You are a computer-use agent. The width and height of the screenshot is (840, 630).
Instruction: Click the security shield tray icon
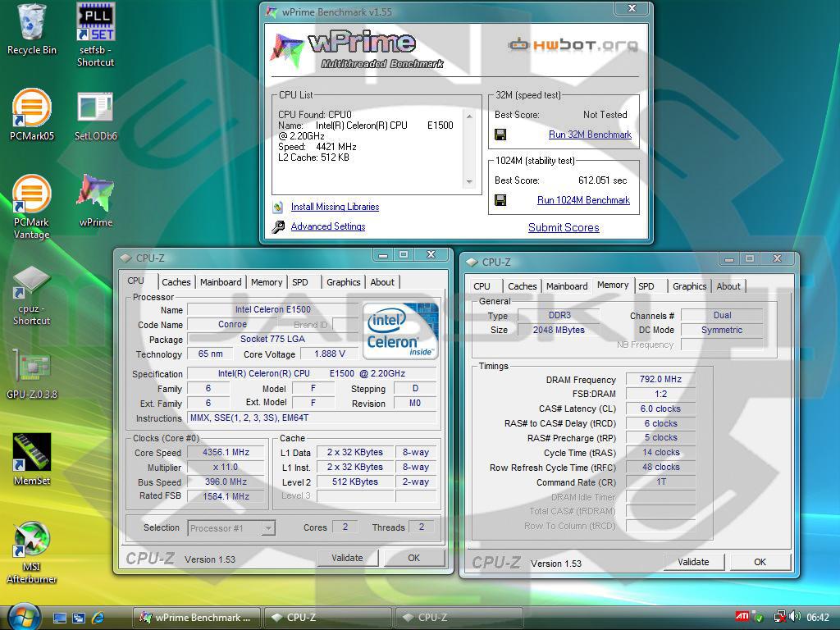[x=757, y=617]
